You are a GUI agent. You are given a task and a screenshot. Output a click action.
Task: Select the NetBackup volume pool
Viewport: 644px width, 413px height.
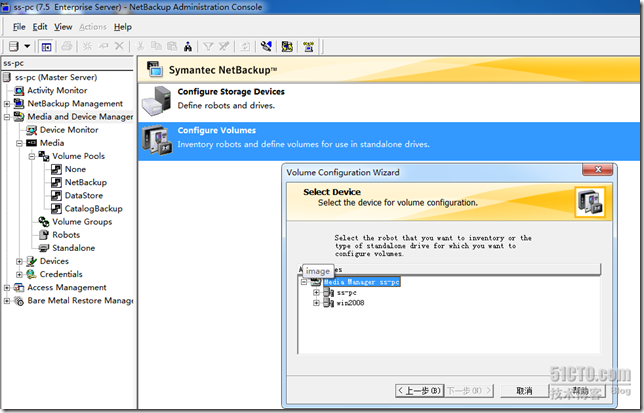(x=85, y=182)
